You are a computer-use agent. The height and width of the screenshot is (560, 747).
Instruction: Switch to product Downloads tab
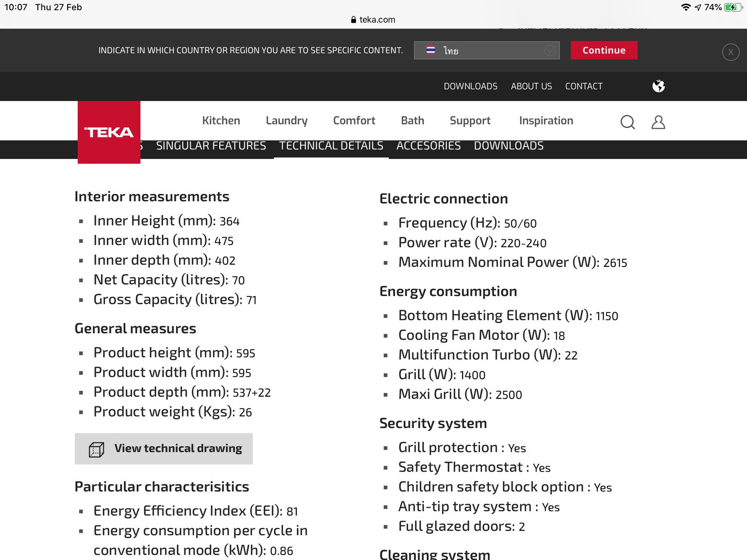point(509,146)
